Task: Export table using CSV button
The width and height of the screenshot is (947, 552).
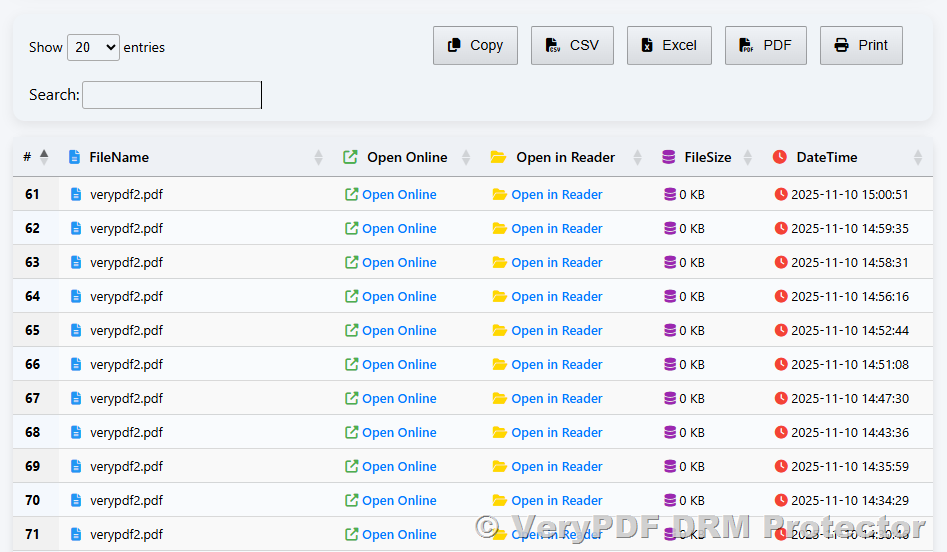Action: point(572,45)
